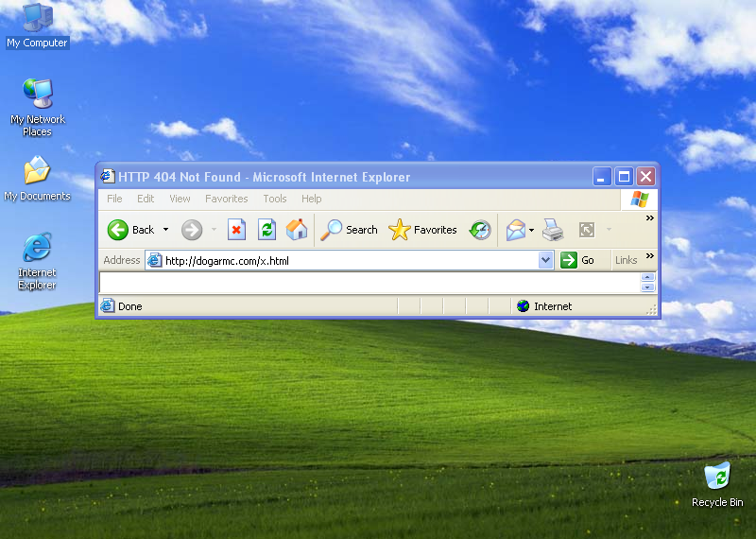The width and height of the screenshot is (756, 539).
Task: Expand the Links bar chevron
Action: [650, 255]
